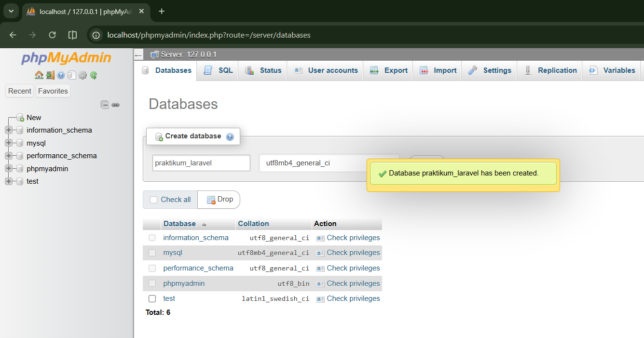Click privileges icon in test row

point(320,299)
